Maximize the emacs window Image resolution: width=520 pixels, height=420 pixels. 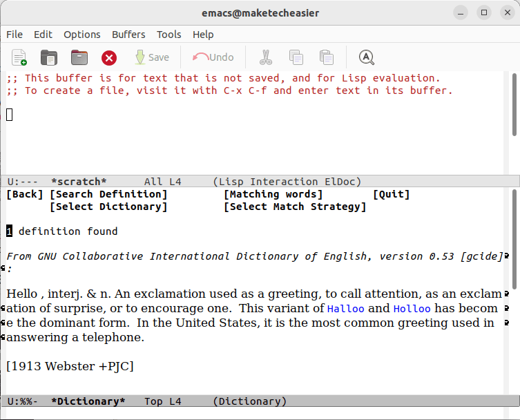click(484, 12)
